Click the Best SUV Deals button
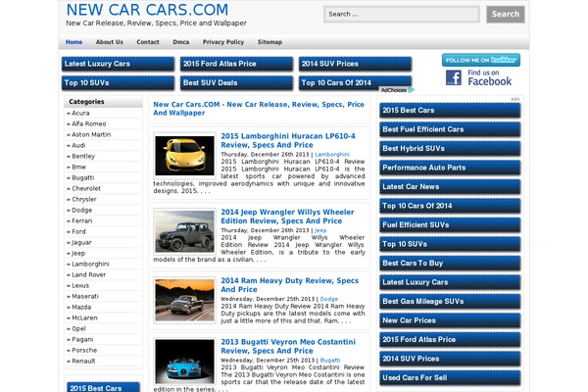Screen dimensions: 588x392 tap(236, 83)
